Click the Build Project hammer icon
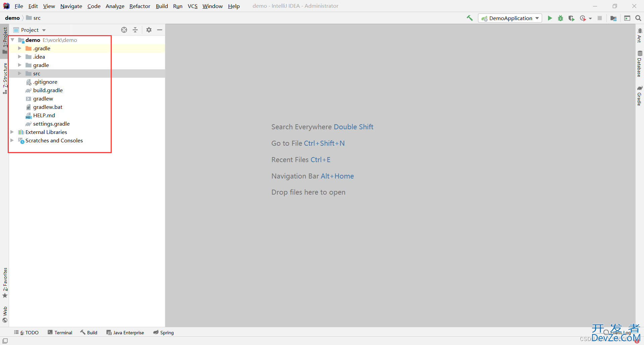Image resolution: width=644 pixels, height=345 pixels. click(x=470, y=18)
